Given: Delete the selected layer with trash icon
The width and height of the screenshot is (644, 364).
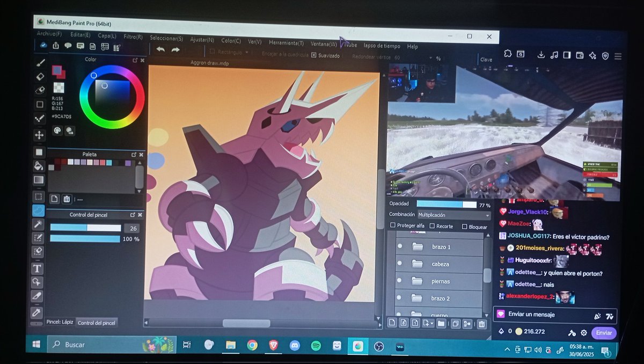Looking at the screenshot, I should [481, 324].
